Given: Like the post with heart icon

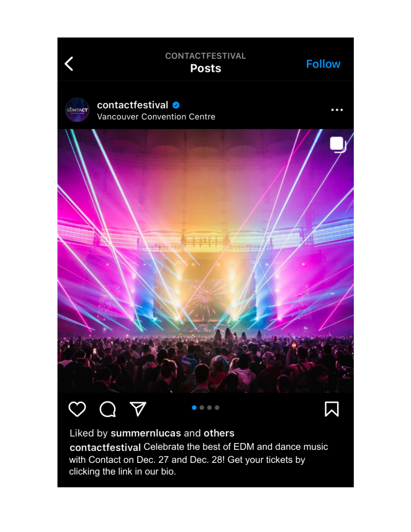Looking at the screenshot, I should (x=78, y=409).
